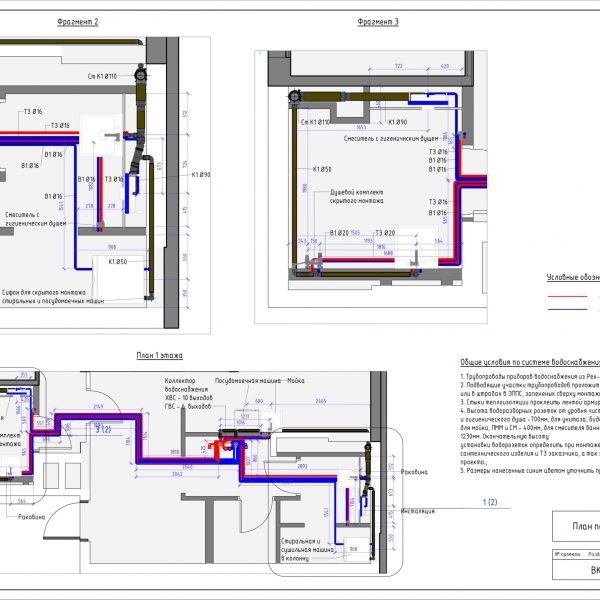Select the К1 Ø90 label in Фрагмент 3
Screen dimensions: 600x600
pos(398,122)
